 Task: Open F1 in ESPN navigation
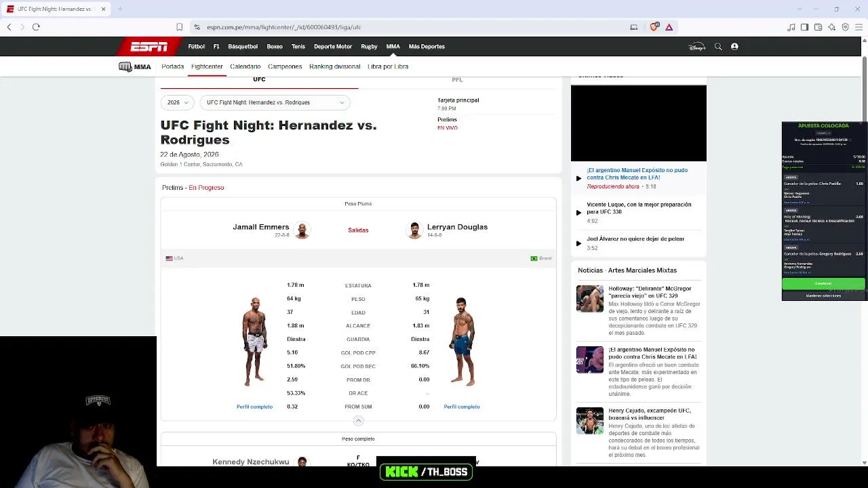click(x=216, y=47)
